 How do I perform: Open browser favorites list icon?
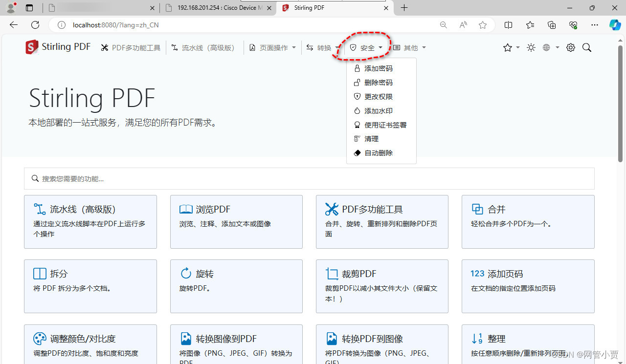click(530, 25)
